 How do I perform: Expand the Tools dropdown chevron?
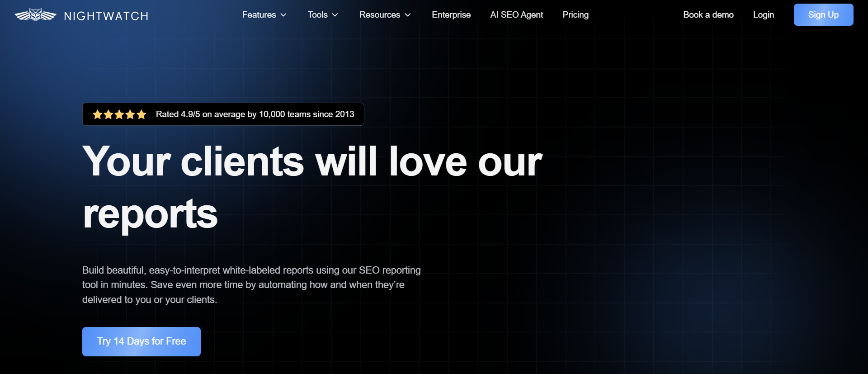click(335, 15)
